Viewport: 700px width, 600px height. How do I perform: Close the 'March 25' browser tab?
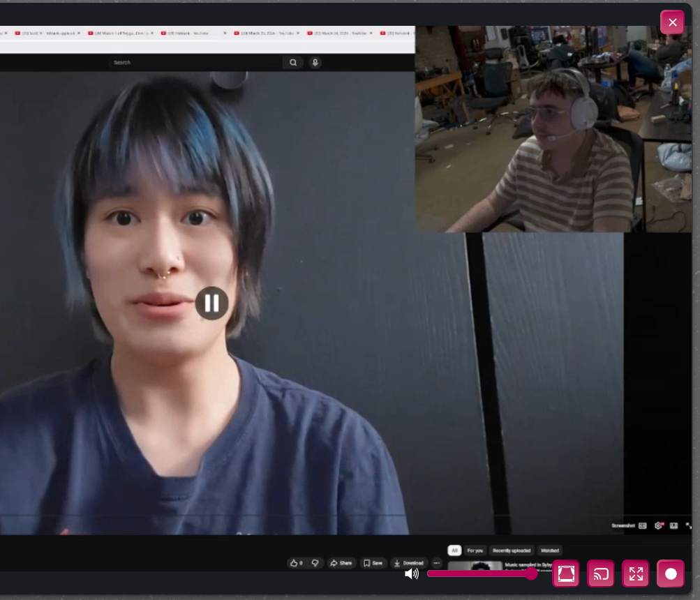coord(298,33)
